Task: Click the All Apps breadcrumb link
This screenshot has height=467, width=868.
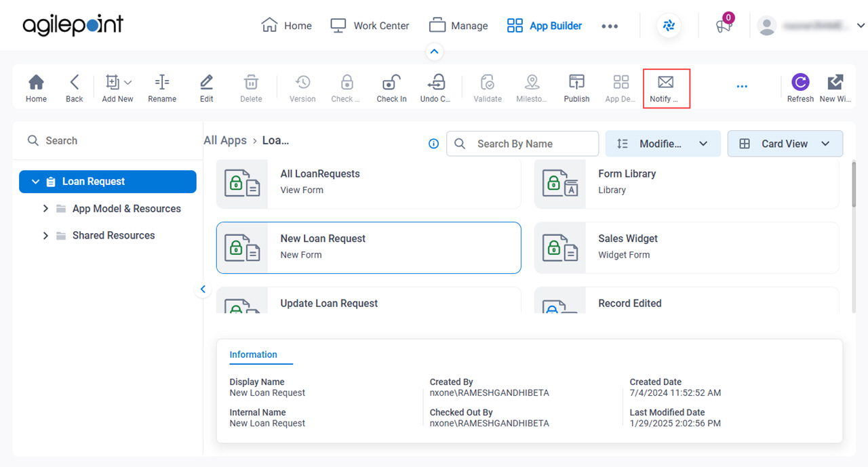Action: pyautogui.click(x=225, y=140)
